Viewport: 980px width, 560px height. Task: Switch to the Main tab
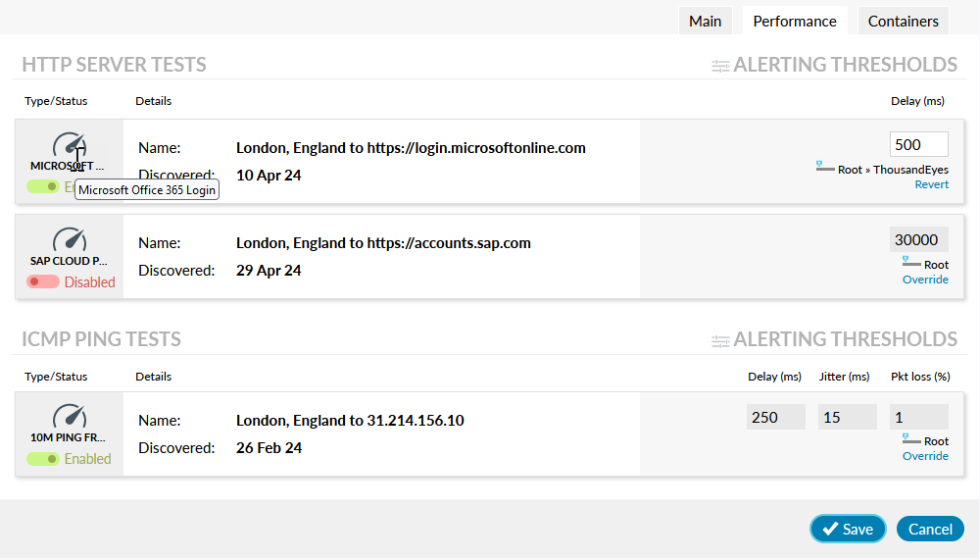coord(705,21)
